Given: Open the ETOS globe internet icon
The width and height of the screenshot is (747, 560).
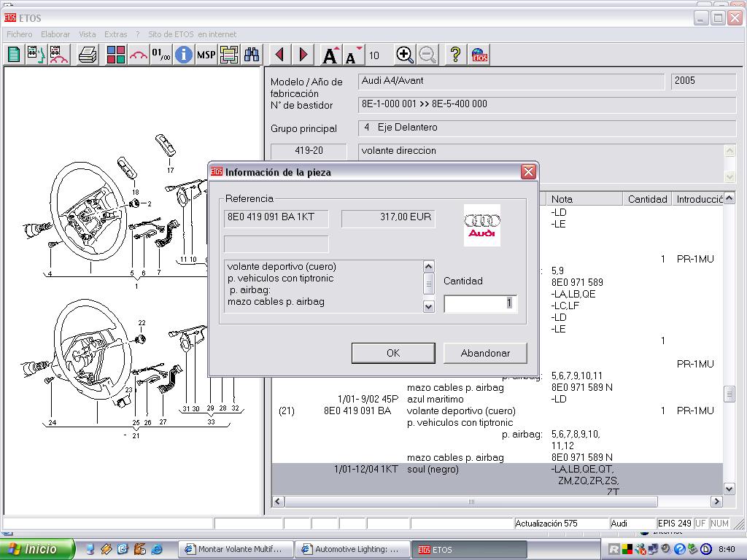Looking at the screenshot, I should [479, 55].
